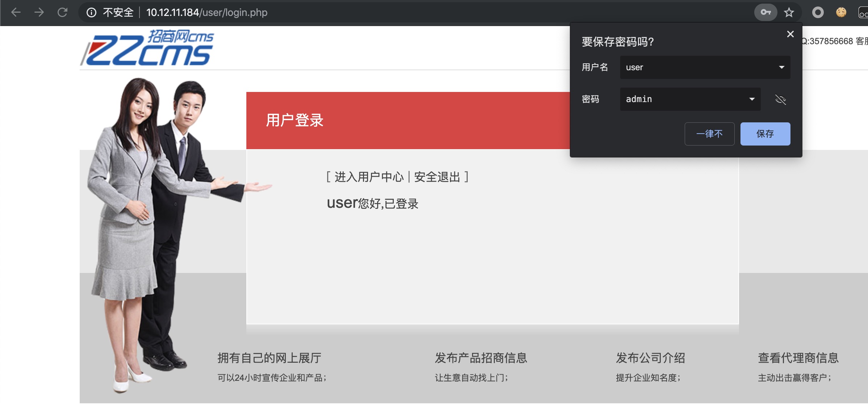Click the 发布产品招商信息 heading
The image size is (868, 404).
click(481, 358)
